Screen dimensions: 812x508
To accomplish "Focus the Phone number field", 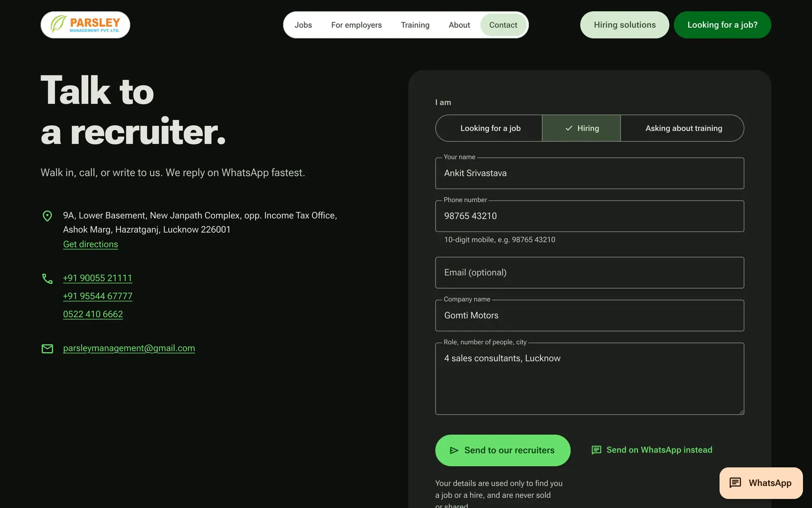I will coord(590,216).
